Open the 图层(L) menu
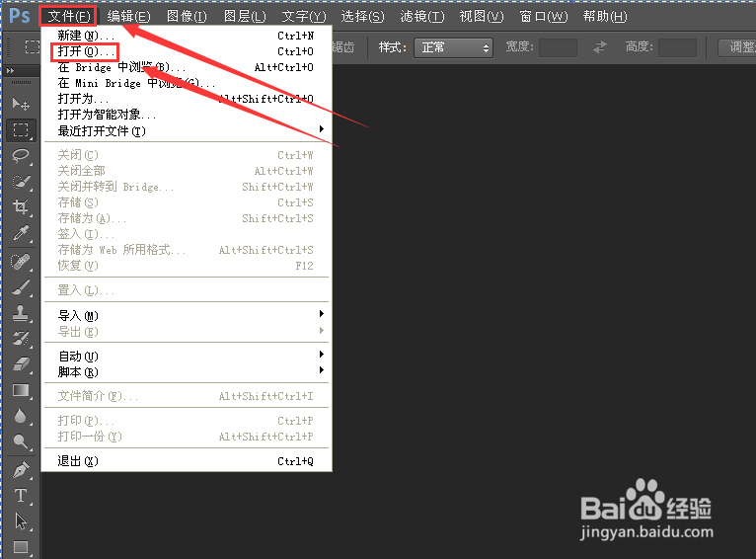The width and height of the screenshot is (756, 559). [x=245, y=16]
